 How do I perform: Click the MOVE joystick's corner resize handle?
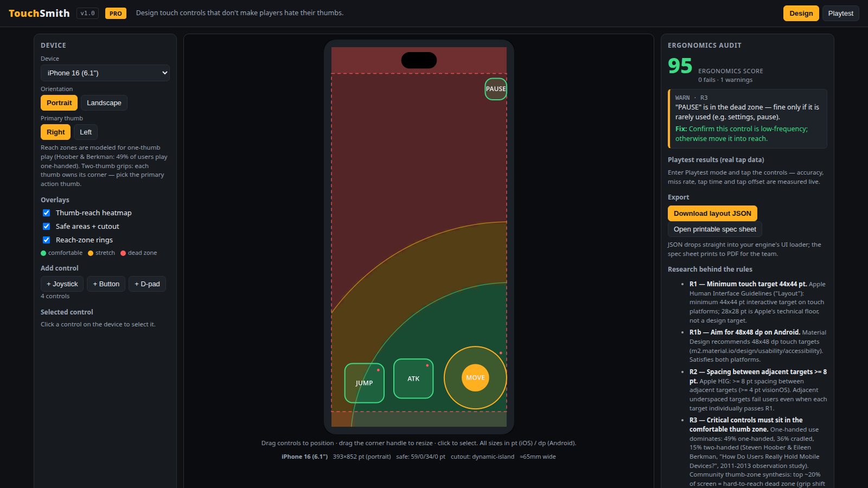(x=501, y=353)
